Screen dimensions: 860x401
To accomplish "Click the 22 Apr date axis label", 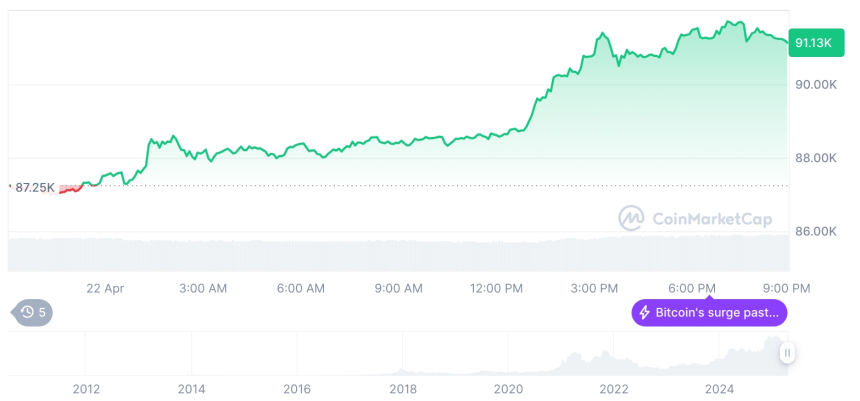I will pos(104,288).
